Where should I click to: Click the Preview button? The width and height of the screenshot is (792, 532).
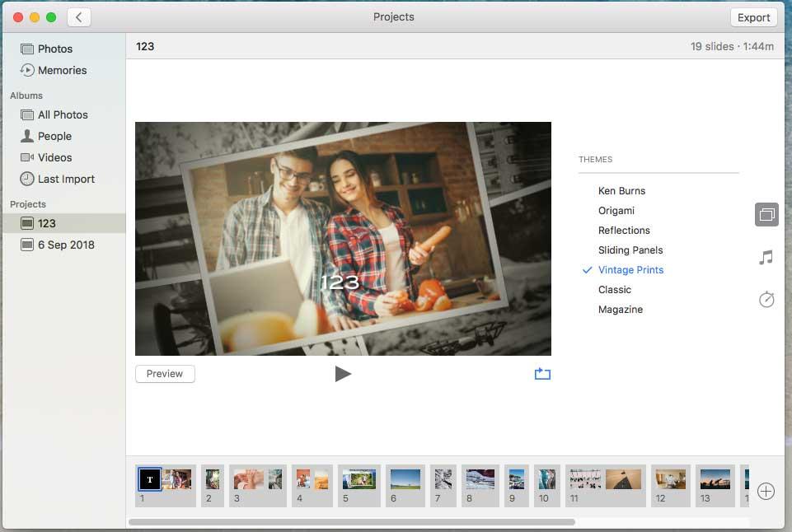point(165,374)
